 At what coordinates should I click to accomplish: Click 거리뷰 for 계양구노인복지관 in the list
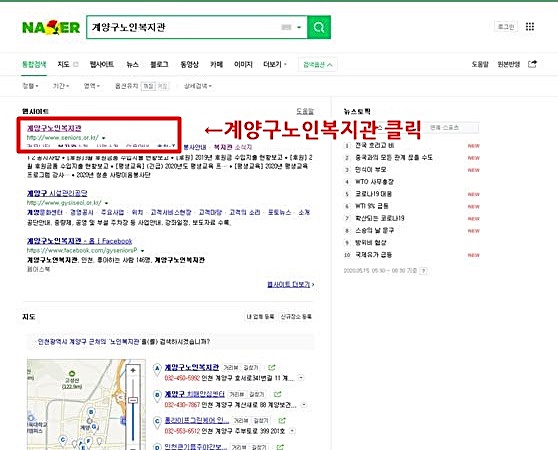[x=231, y=367]
